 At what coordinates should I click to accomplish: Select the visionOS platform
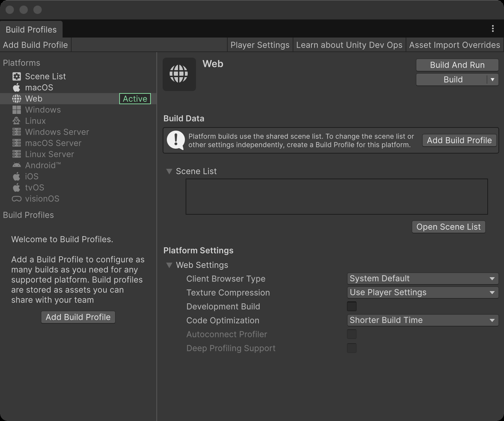pyautogui.click(x=78, y=199)
